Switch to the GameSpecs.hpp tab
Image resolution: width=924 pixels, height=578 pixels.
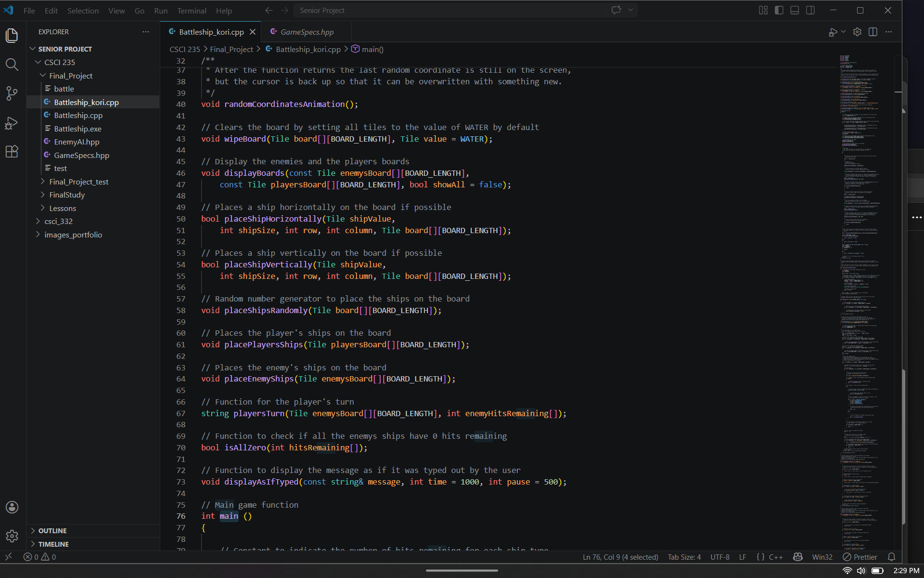(307, 32)
